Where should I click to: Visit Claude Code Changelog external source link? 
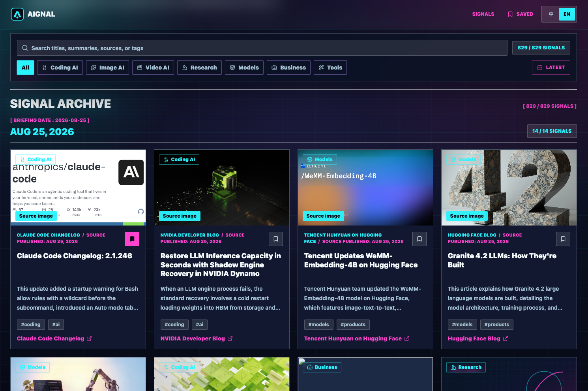pyautogui.click(x=54, y=338)
